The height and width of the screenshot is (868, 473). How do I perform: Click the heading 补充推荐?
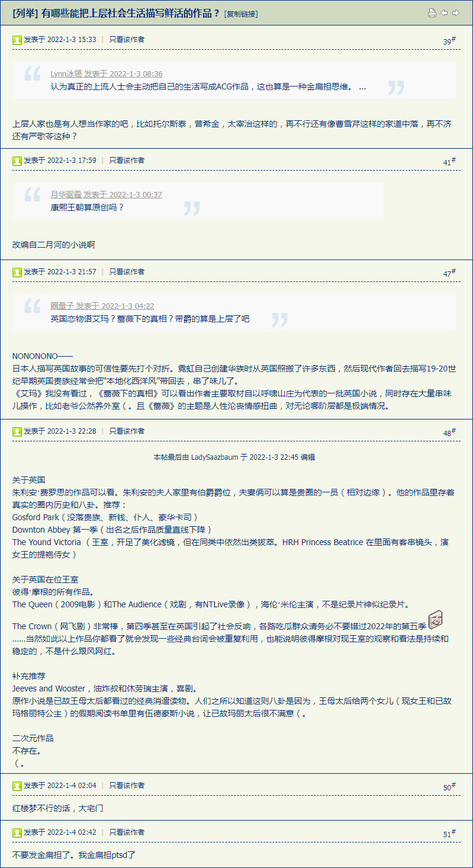click(29, 676)
